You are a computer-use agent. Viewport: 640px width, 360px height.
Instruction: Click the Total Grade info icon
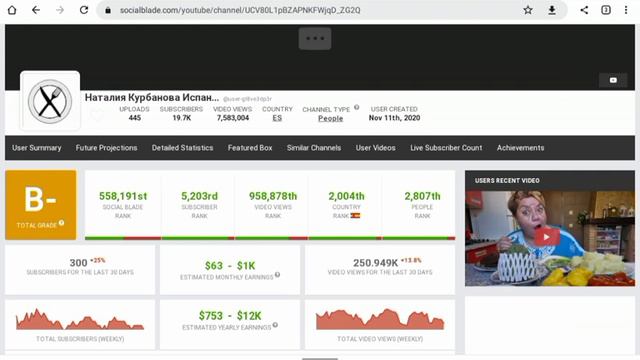pos(61,223)
